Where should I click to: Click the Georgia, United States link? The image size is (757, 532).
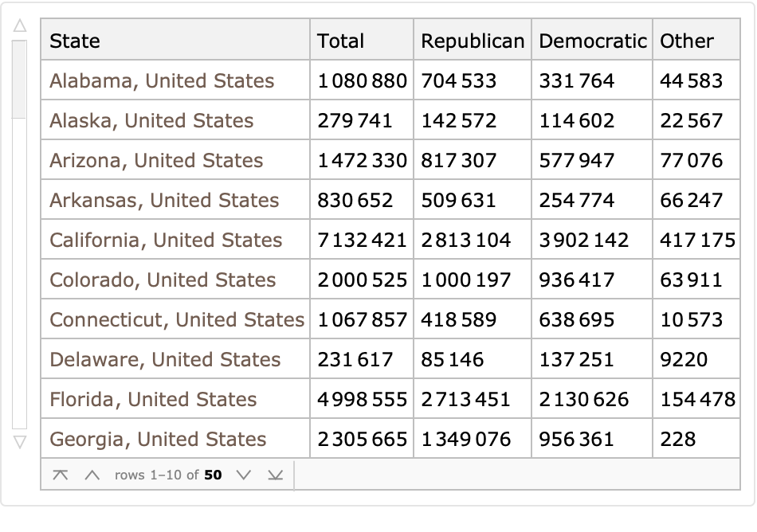(x=158, y=440)
